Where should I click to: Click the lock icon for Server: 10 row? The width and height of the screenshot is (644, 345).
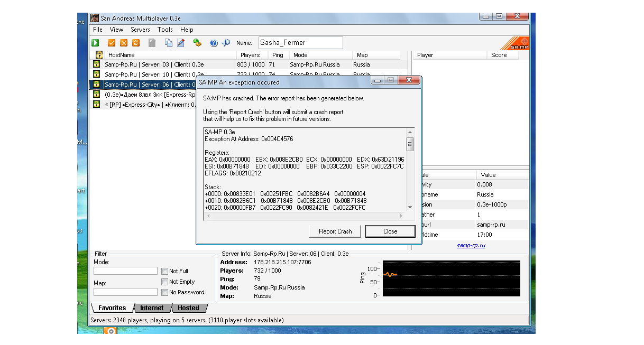pyautogui.click(x=97, y=74)
